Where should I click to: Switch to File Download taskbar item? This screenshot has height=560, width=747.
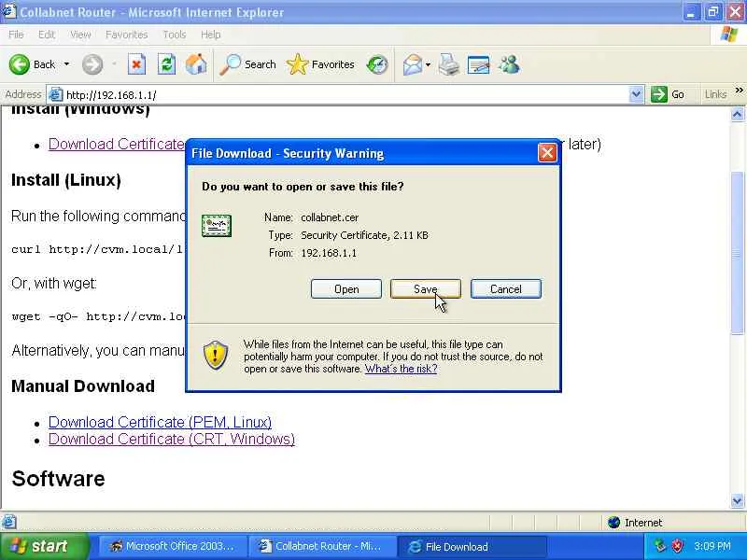472,546
